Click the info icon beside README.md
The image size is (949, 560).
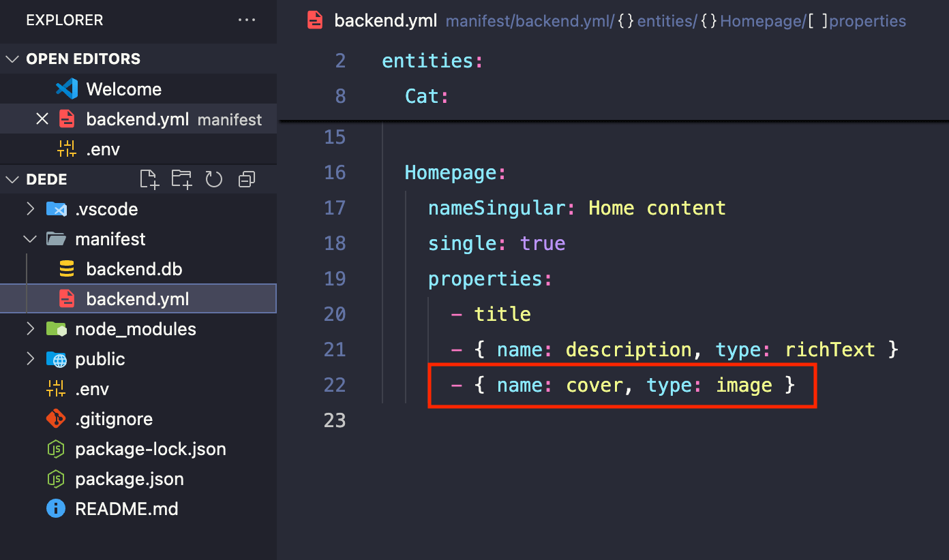[x=55, y=508]
